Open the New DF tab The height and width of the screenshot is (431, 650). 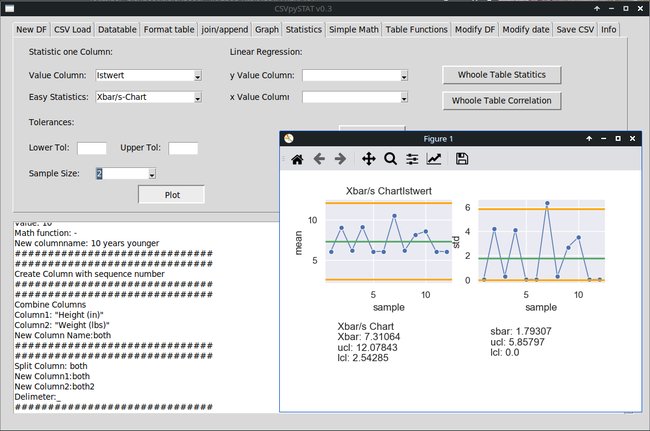pyautogui.click(x=32, y=29)
